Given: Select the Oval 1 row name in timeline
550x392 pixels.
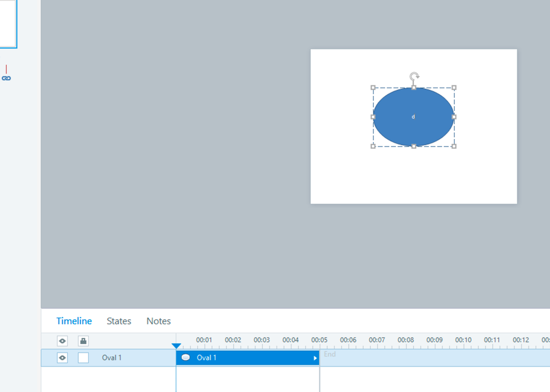Looking at the screenshot, I should click(111, 358).
